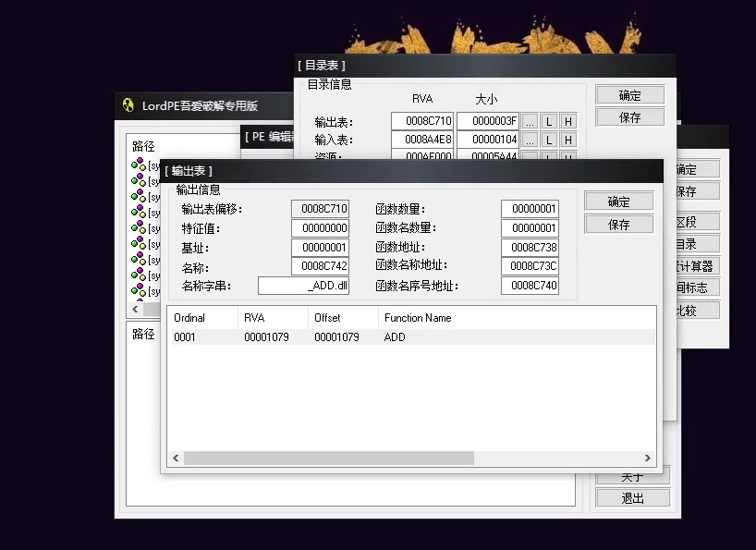Screen dimensions: 756x550
Task: Click 确定 in the 目录表 window
Action: [629, 95]
